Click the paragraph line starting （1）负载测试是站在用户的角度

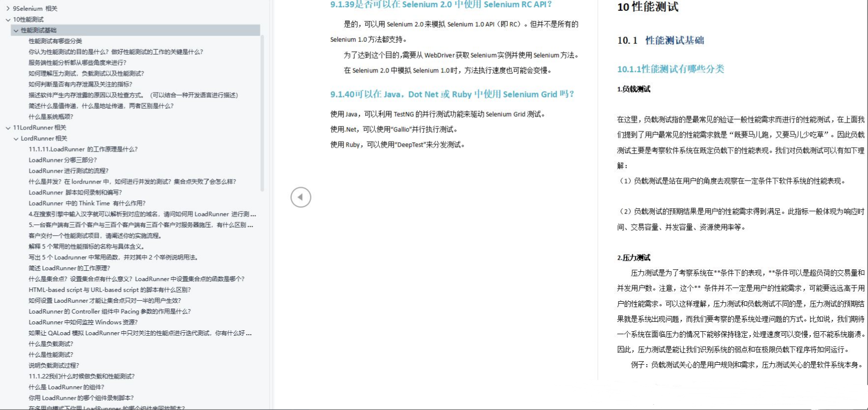pyautogui.click(x=732, y=181)
